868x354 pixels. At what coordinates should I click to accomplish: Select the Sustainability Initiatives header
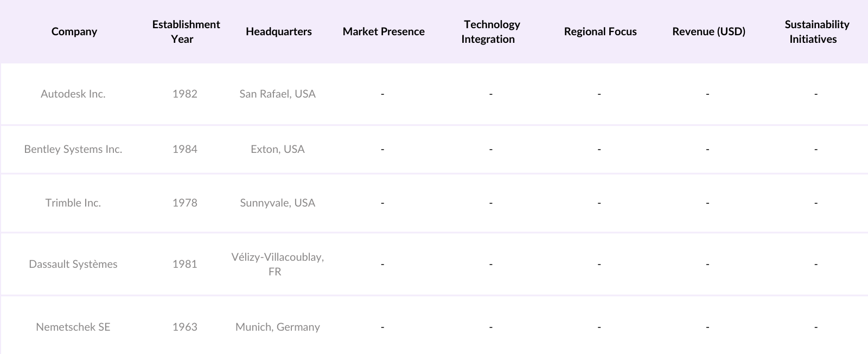pos(815,31)
